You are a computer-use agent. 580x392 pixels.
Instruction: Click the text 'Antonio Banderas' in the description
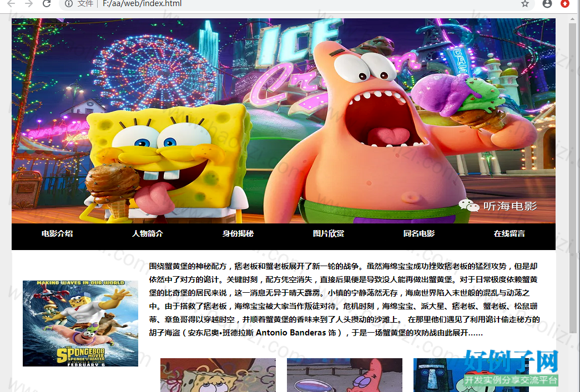[291, 333]
